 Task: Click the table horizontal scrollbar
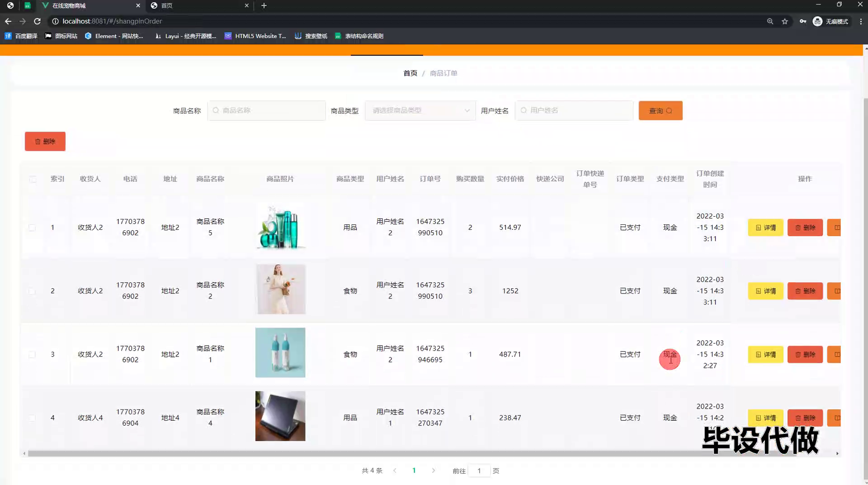coord(411,453)
